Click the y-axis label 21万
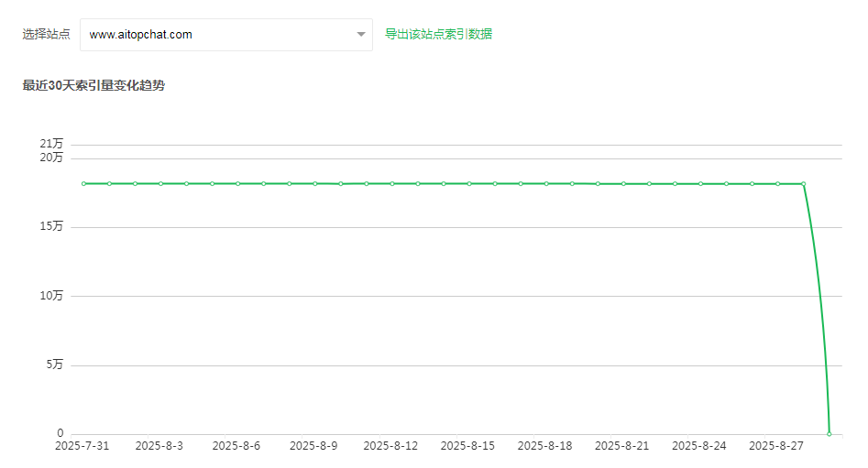This screenshot has height=468, width=868. click(x=51, y=144)
